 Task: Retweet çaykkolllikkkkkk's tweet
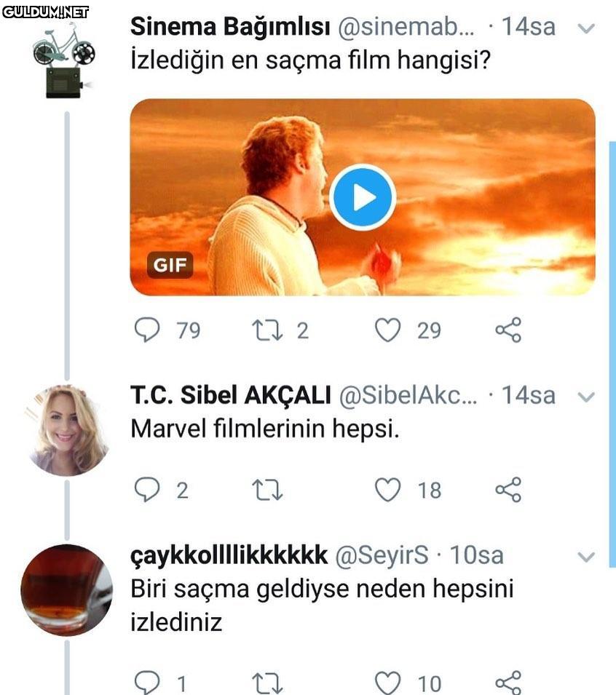point(267,683)
